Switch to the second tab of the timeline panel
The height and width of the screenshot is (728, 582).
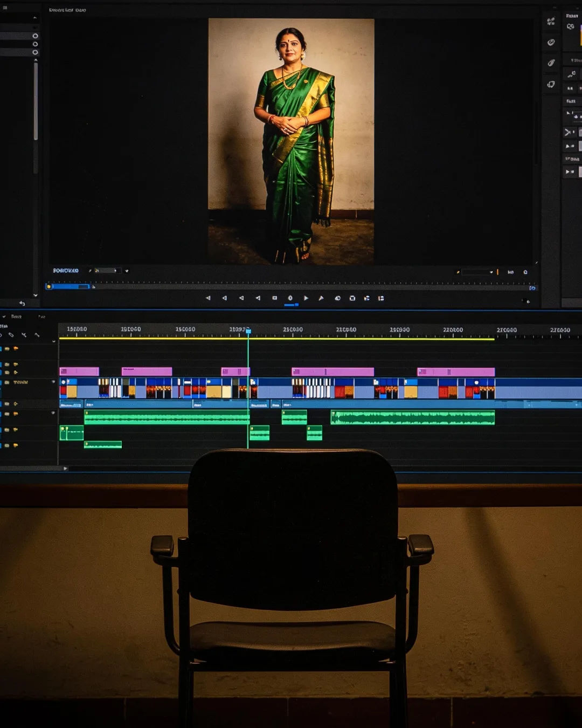[x=41, y=317]
